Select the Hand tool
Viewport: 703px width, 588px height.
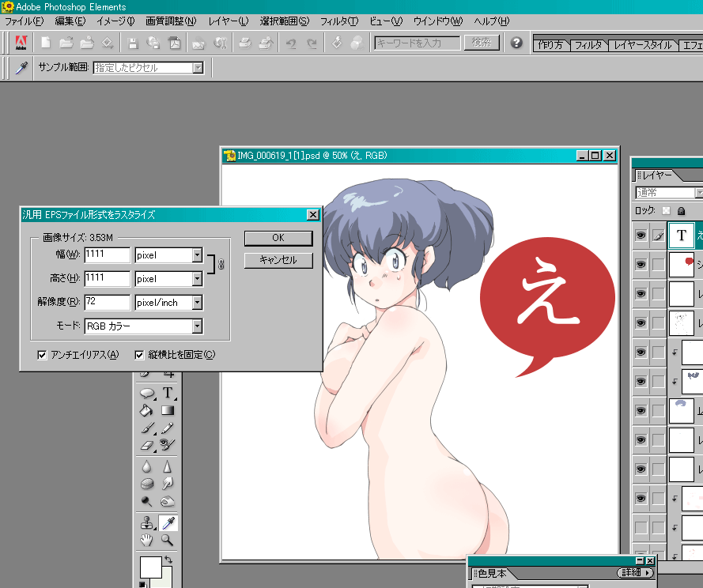(146, 540)
